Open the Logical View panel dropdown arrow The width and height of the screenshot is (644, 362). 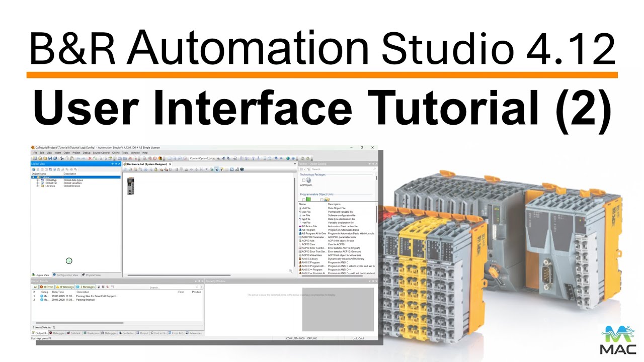click(113, 164)
